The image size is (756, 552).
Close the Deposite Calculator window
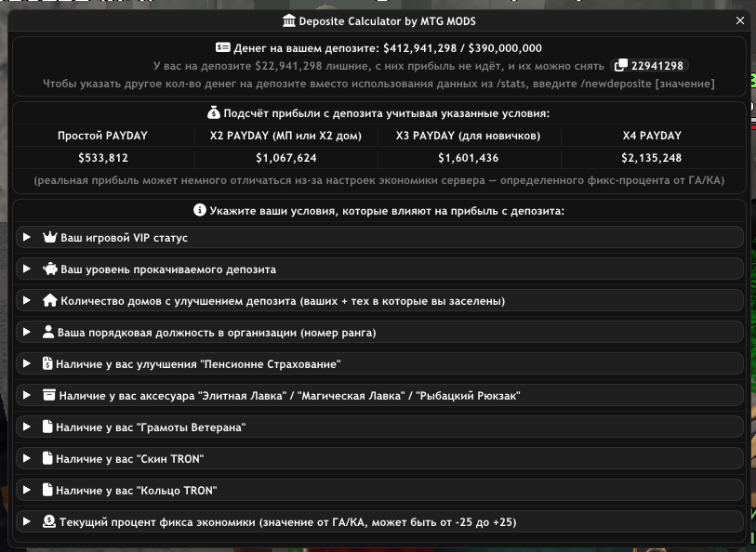740,20
